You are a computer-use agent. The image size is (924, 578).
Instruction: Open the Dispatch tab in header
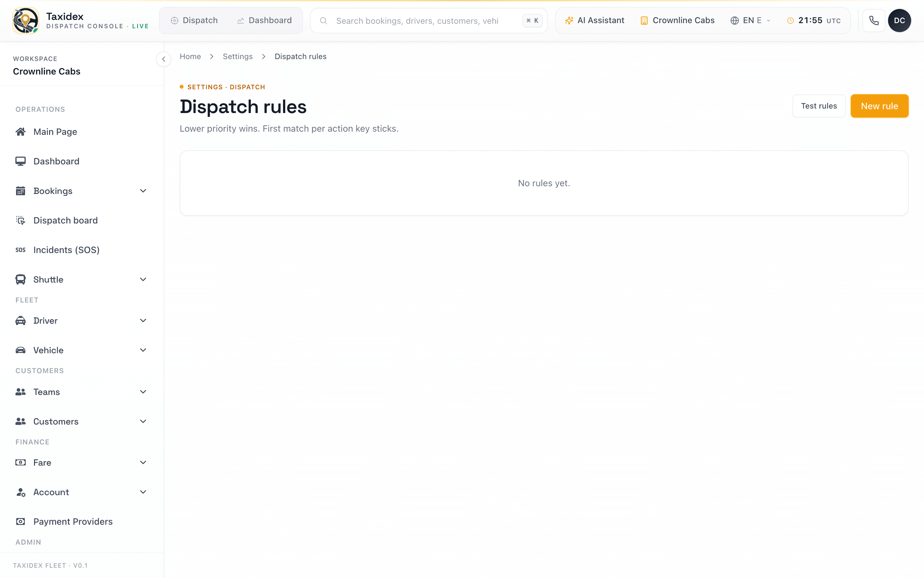click(194, 21)
